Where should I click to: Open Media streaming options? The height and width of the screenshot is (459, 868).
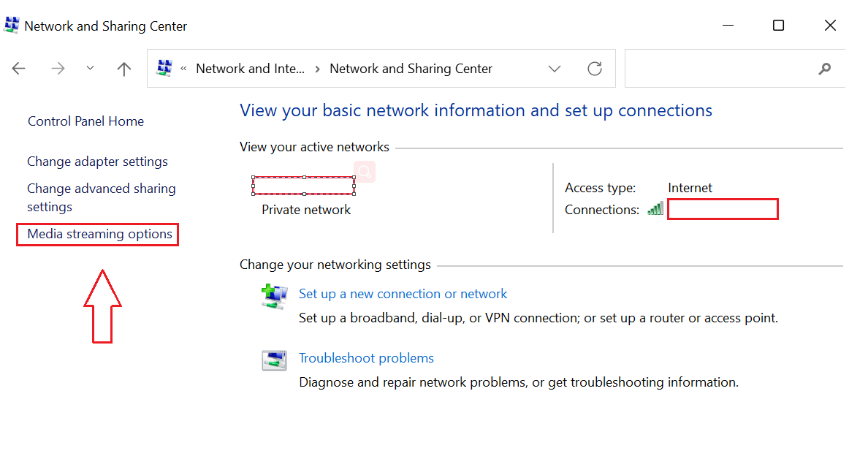pos(97,234)
